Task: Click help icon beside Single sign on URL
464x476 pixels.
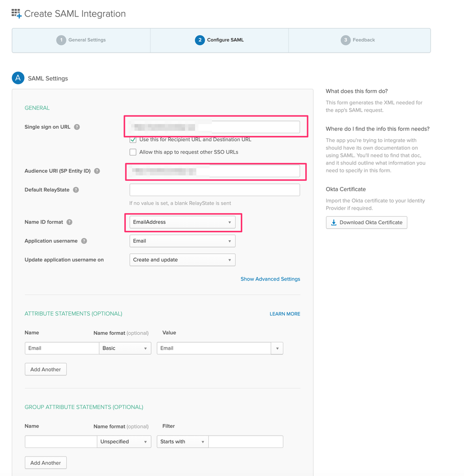Action: point(77,127)
